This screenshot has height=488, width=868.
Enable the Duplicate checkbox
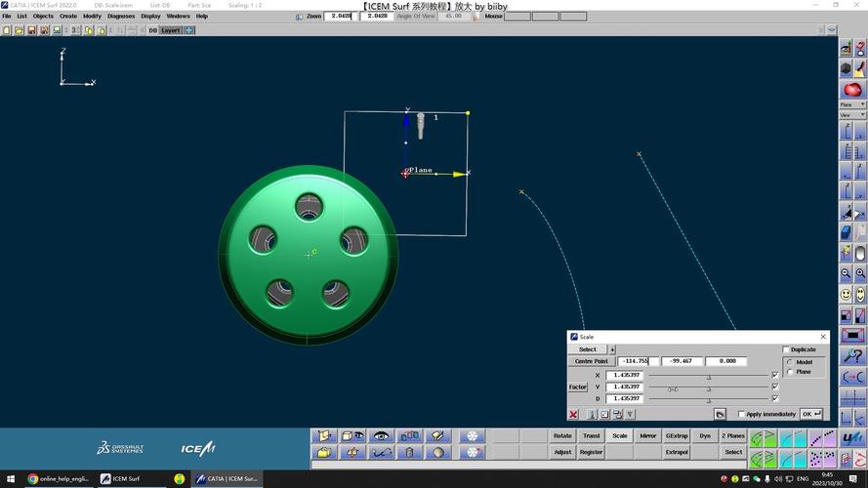point(786,349)
